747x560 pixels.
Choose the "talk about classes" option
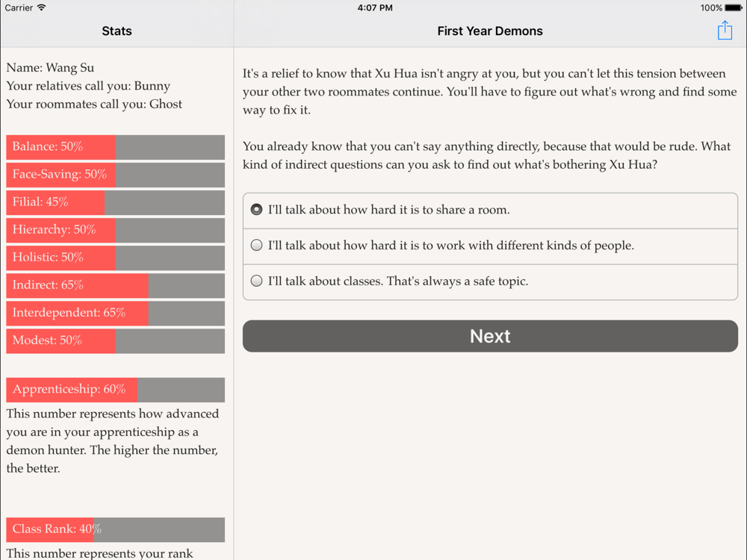(257, 281)
